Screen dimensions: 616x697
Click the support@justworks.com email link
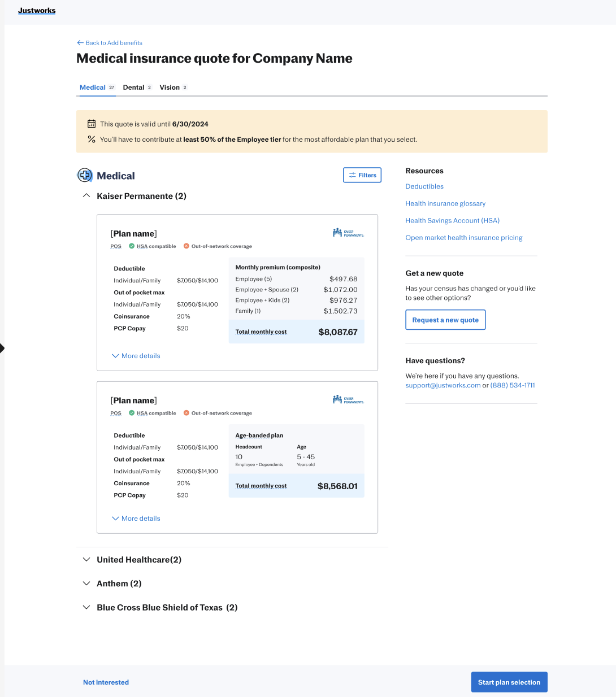point(443,385)
